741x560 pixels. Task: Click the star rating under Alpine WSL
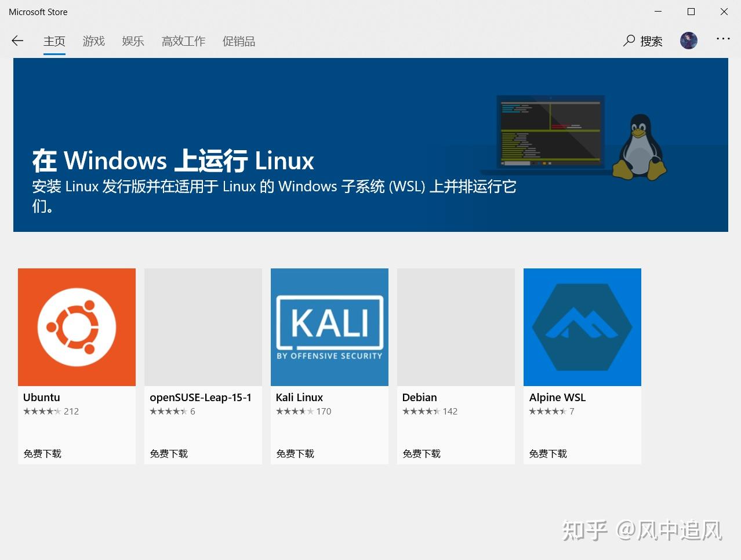click(x=549, y=411)
